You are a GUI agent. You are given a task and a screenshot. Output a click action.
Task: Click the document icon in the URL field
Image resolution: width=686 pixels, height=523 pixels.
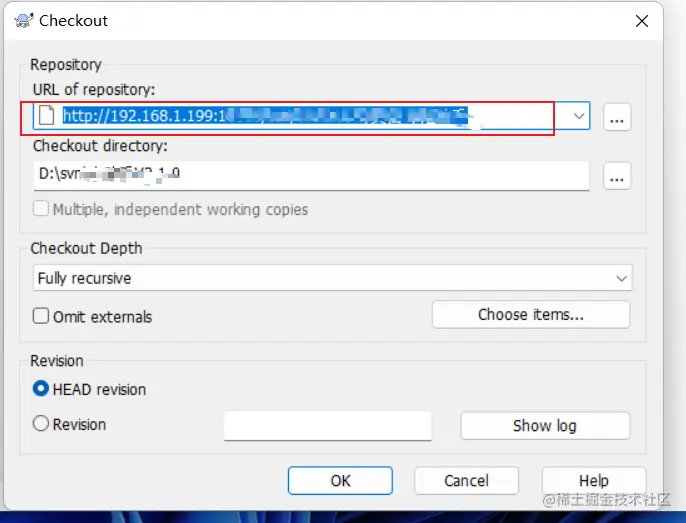tap(46, 116)
